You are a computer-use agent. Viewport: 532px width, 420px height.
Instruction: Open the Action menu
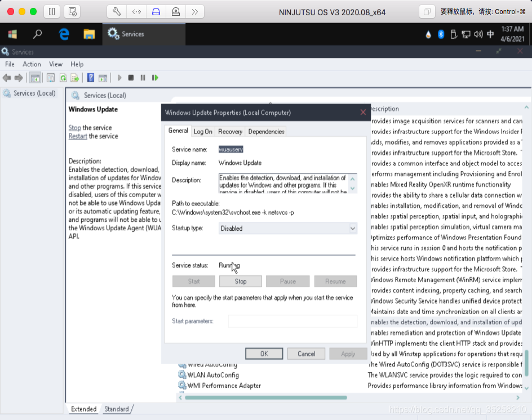32,64
